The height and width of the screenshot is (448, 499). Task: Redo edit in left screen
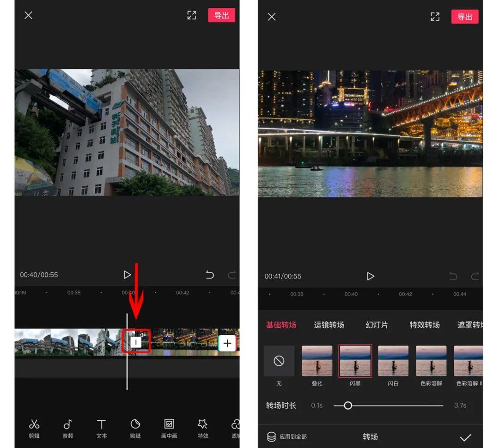(x=231, y=275)
